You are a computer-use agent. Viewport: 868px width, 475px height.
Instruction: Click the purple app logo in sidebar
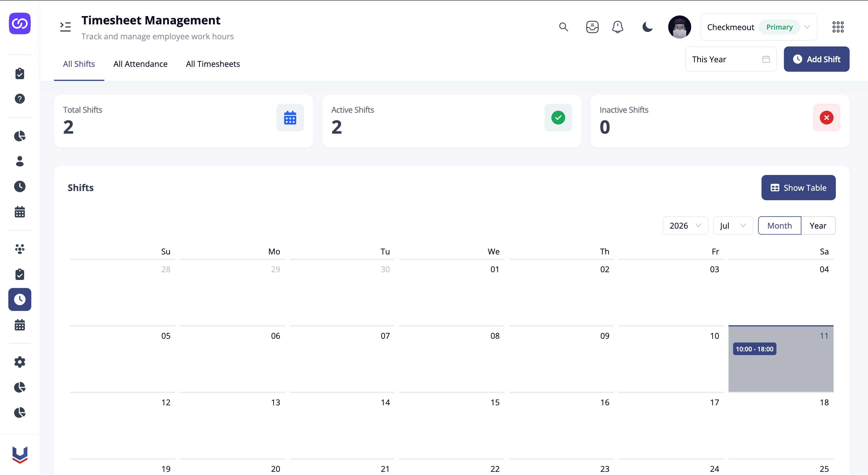20,24
